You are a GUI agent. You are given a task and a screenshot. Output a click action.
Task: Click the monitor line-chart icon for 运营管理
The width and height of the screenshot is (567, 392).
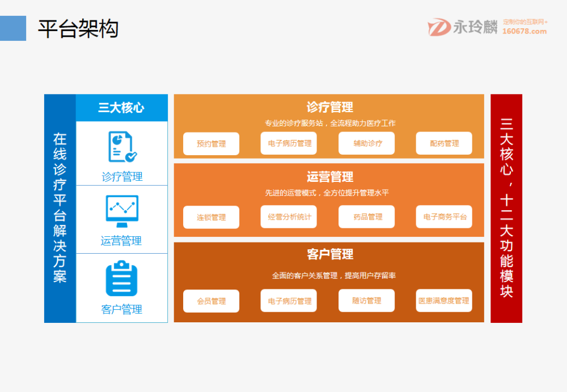pyautogui.click(x=122, y=211)
